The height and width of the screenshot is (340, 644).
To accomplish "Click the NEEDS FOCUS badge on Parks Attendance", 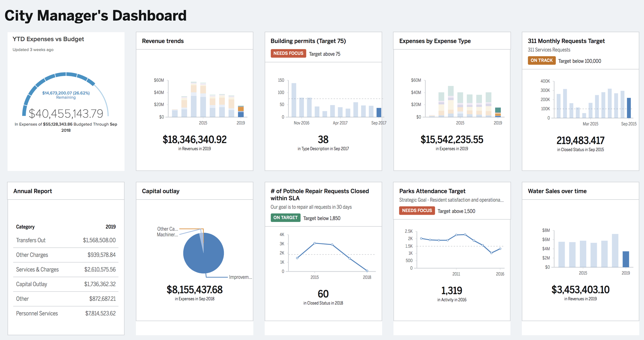I will click(417, 211).
